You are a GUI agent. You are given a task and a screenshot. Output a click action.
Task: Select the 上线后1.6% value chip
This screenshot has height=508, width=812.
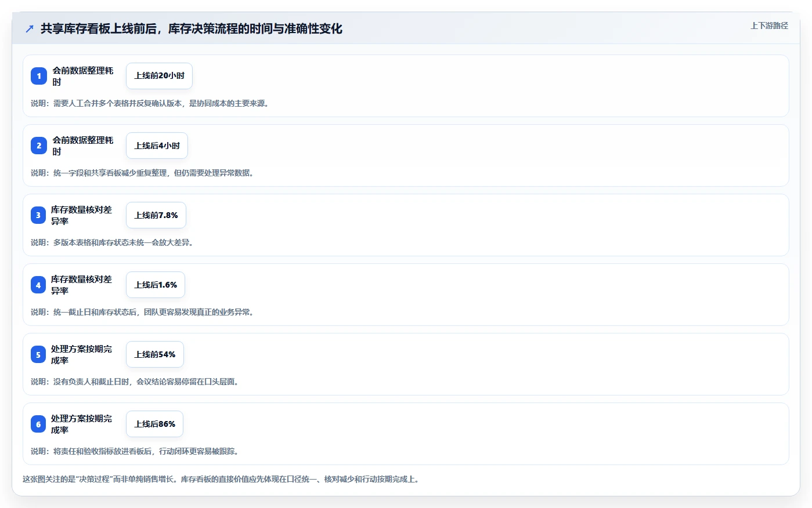[156, 285]
